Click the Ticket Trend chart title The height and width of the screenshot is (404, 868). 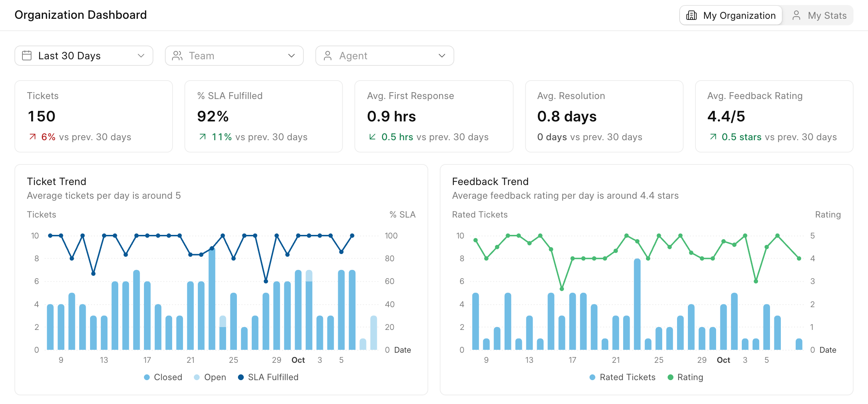(57, 181)
